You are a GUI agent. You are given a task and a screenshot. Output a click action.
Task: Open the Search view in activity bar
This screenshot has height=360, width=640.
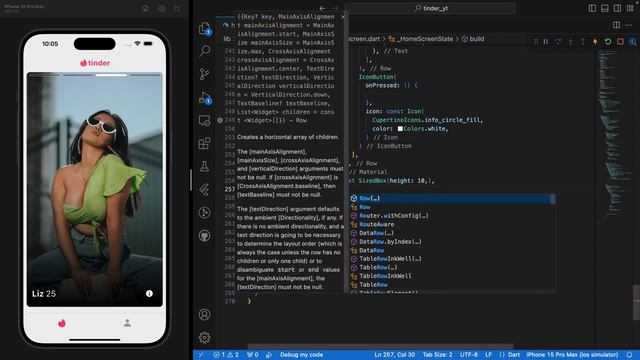tap(204, 51)
